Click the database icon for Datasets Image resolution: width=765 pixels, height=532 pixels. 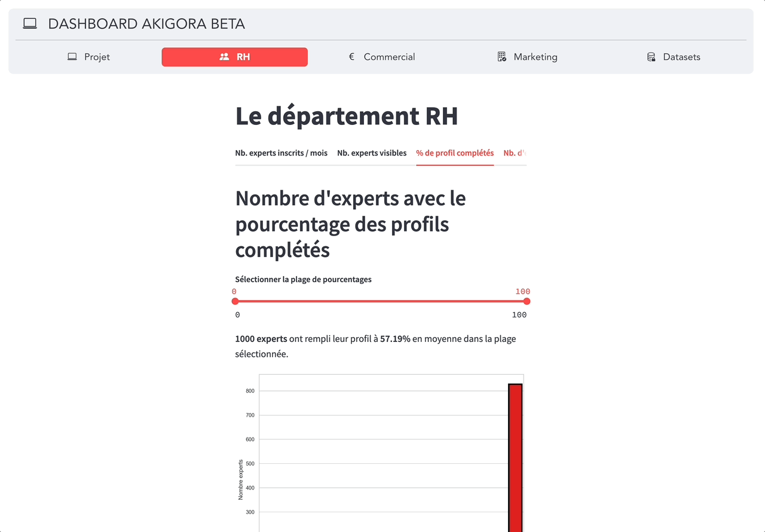[651, 57]
